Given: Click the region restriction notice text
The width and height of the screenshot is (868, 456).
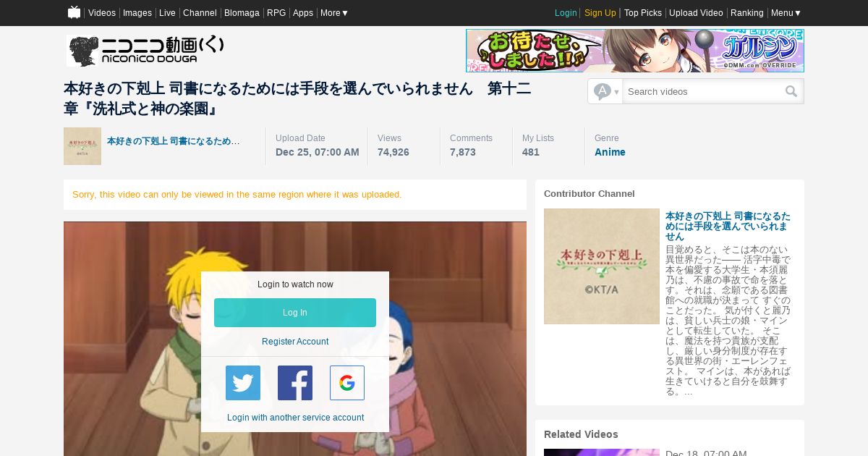Looking at the screenshot, I should (237, 195).
